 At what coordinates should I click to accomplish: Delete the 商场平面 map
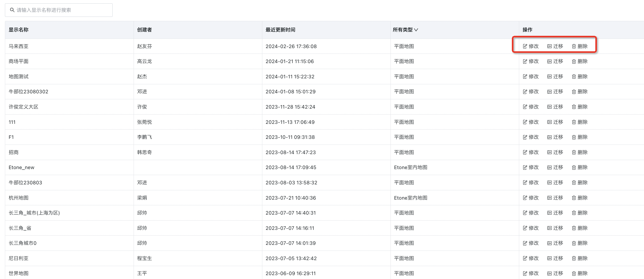[580, 61]
